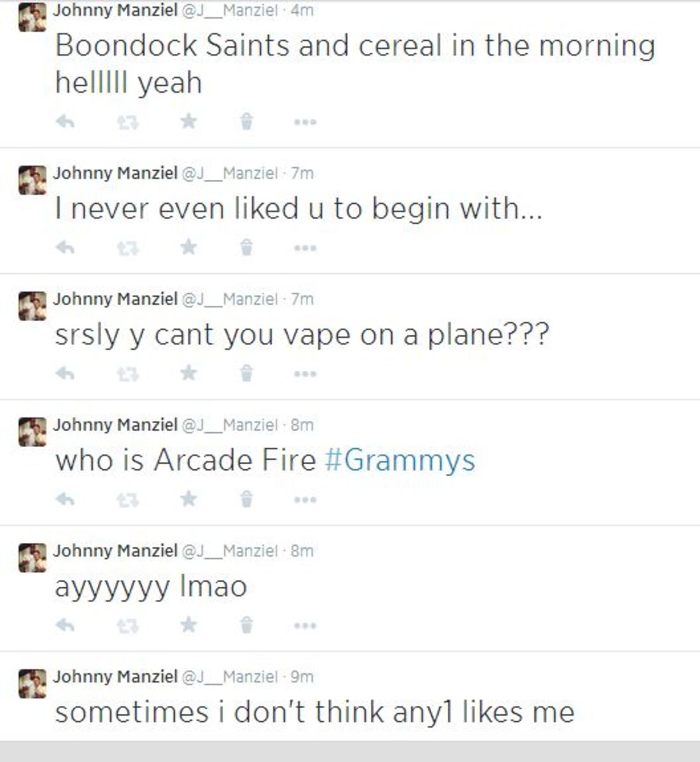Viewport: 700px width, 762px height.
Task: Click the avatar on the Arcade Fire tweet
Action: pos(32,432)
